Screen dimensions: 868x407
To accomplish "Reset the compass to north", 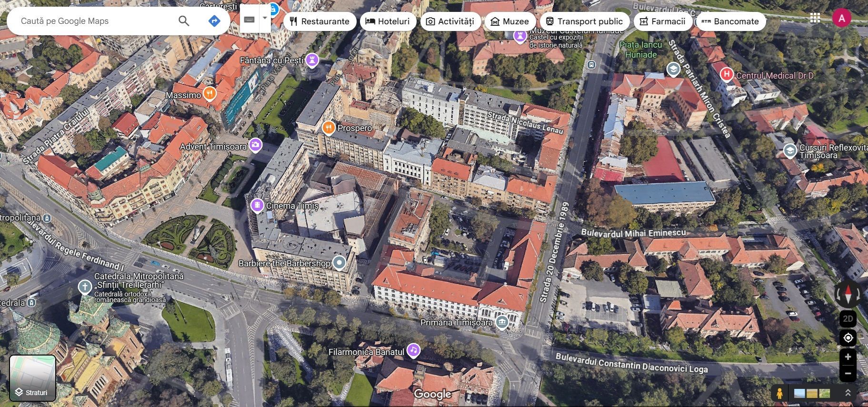I will coord(848,294).
